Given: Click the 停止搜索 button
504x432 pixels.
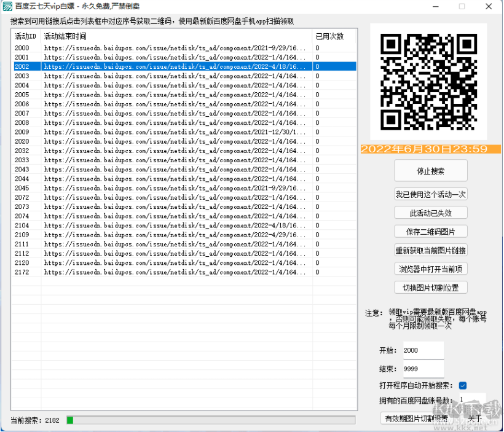Looking at the screenshot, I should click(430, 170).
